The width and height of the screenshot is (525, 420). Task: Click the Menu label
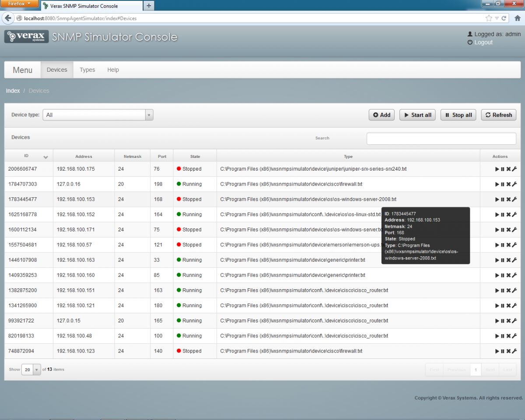[x=22, y=70]
